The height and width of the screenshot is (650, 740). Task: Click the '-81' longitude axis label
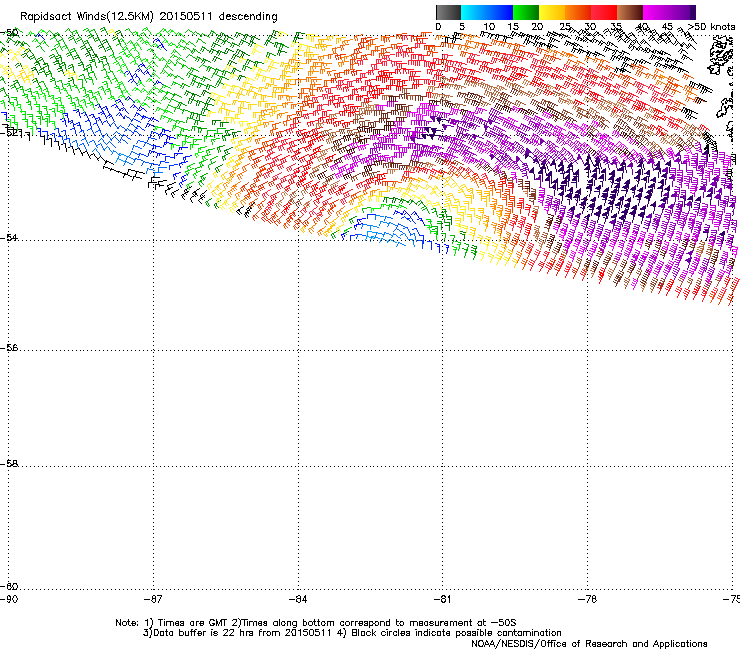(x=443, y=599)
